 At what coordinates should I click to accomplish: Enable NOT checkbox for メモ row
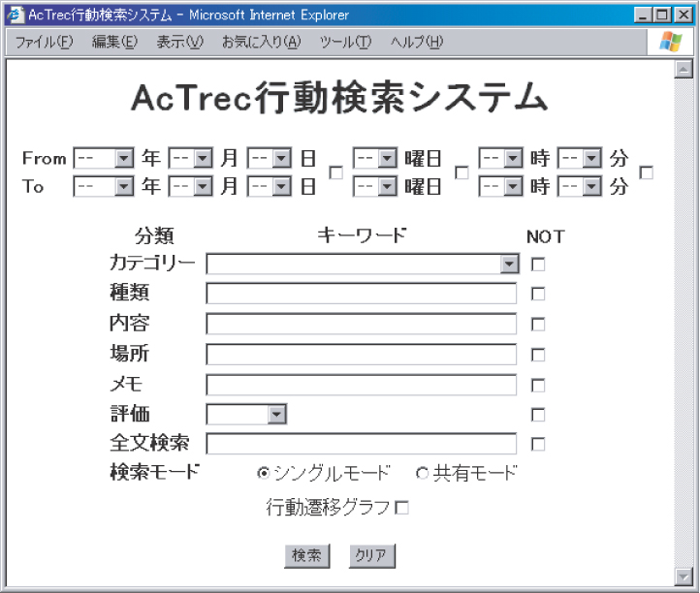(538, 385)
